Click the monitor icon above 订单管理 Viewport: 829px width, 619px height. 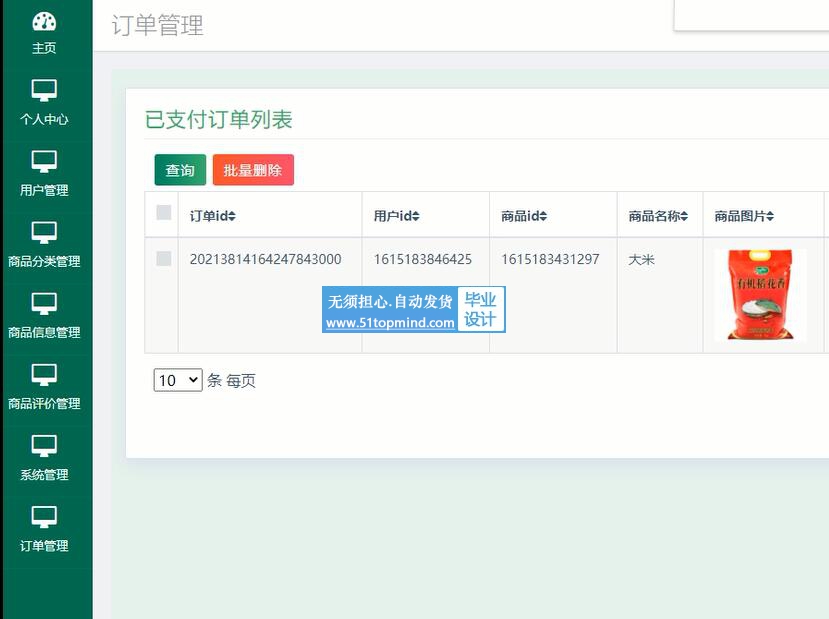coord(44,517)
